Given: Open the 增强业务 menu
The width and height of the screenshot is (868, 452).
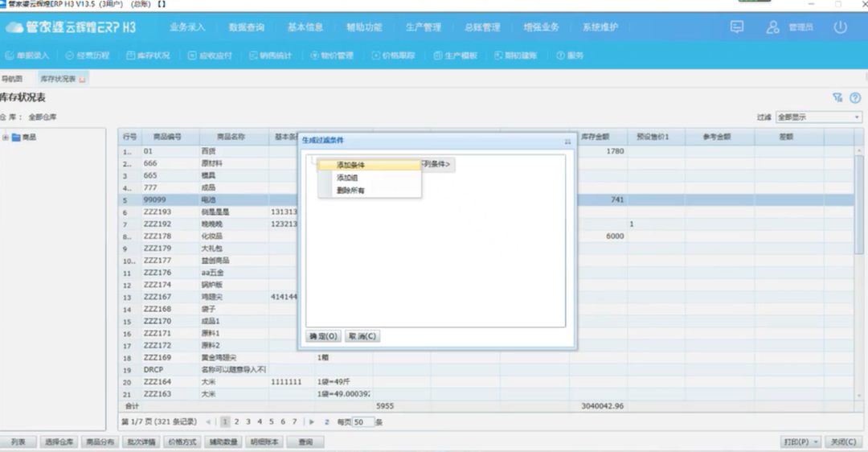Looking at the screenshot, I should point(541,27).
